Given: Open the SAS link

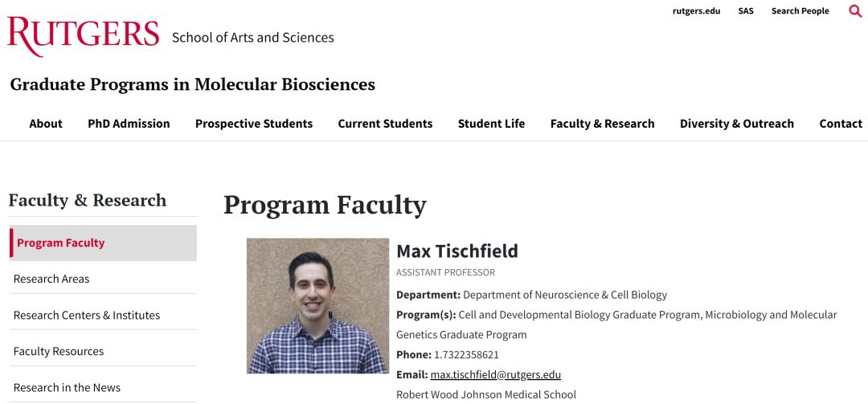Looking at the screenshot, I should click(x=746, y=11).
